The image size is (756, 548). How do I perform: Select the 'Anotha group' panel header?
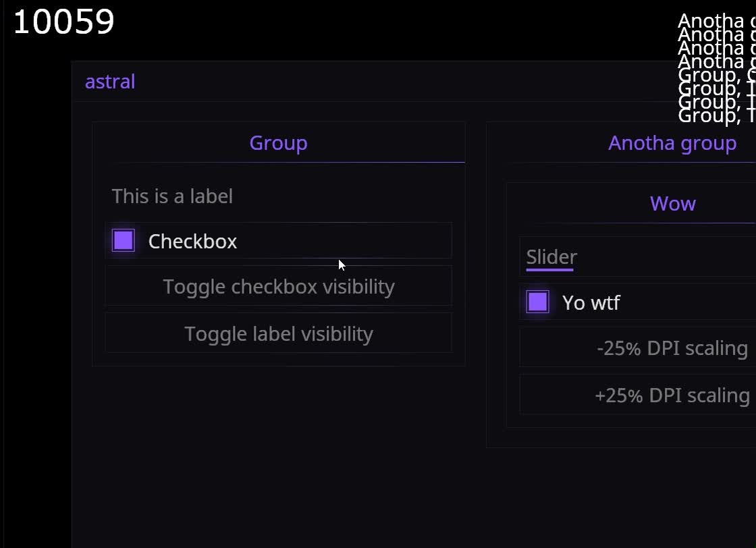coord(672,143)
